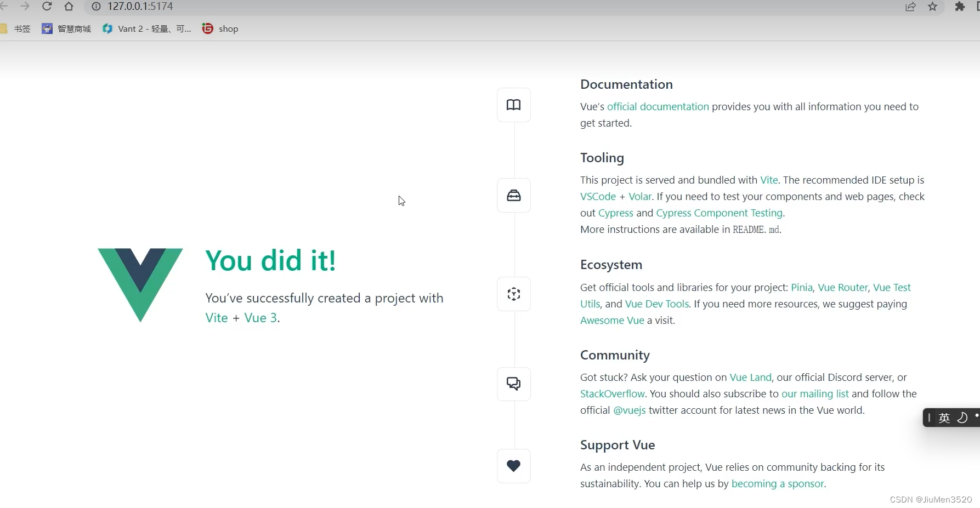Open Community via the chat bubbles icon
Image resolution: width=980 pixels, height=508 pixels.
[x=513, y=384]
